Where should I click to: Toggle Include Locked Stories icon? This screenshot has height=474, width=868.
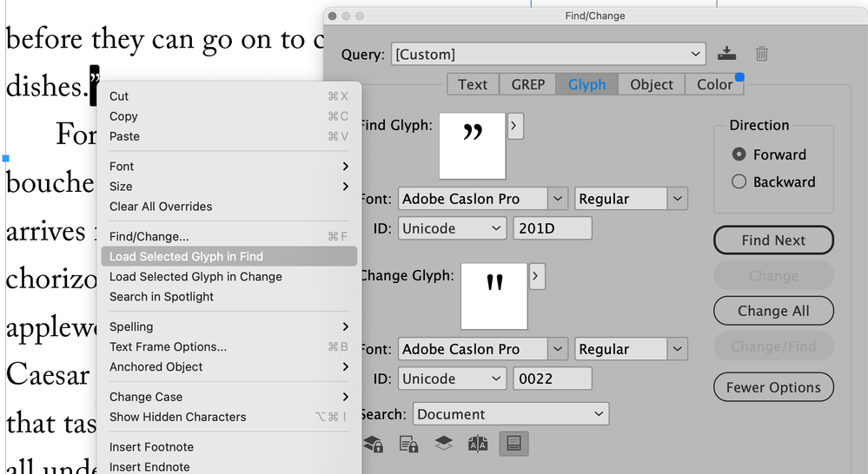[x=408, y=444]
